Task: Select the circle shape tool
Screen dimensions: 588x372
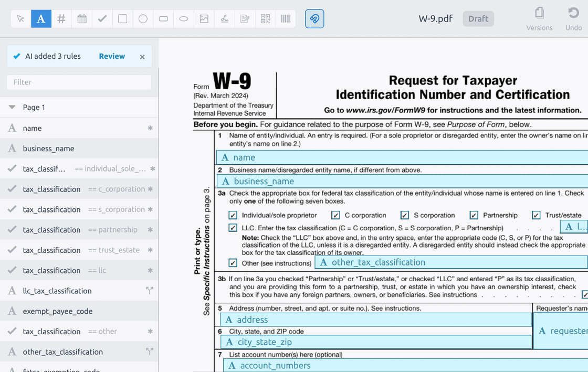Action: pos(143,19)
